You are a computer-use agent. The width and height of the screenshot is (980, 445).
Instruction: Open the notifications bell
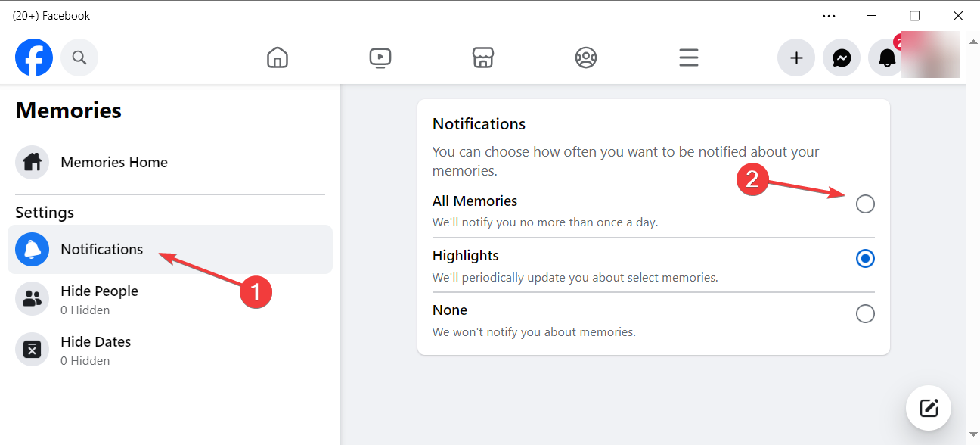point(886,57)
